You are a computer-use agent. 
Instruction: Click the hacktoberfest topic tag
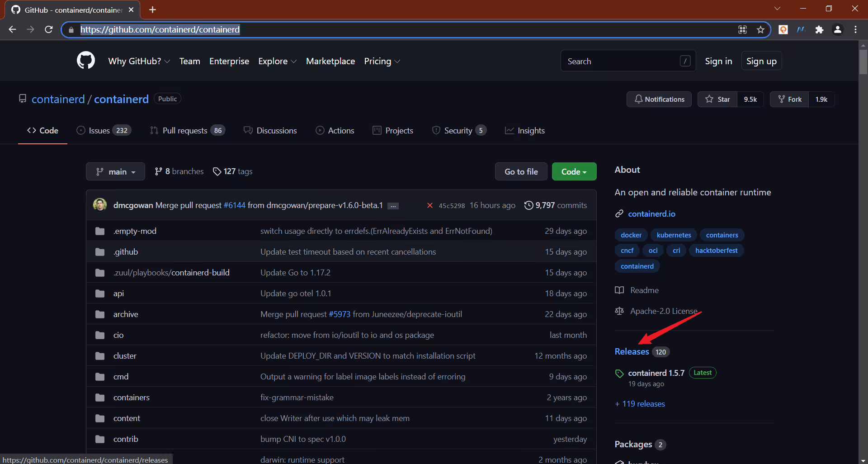click(x=716, y=250)
